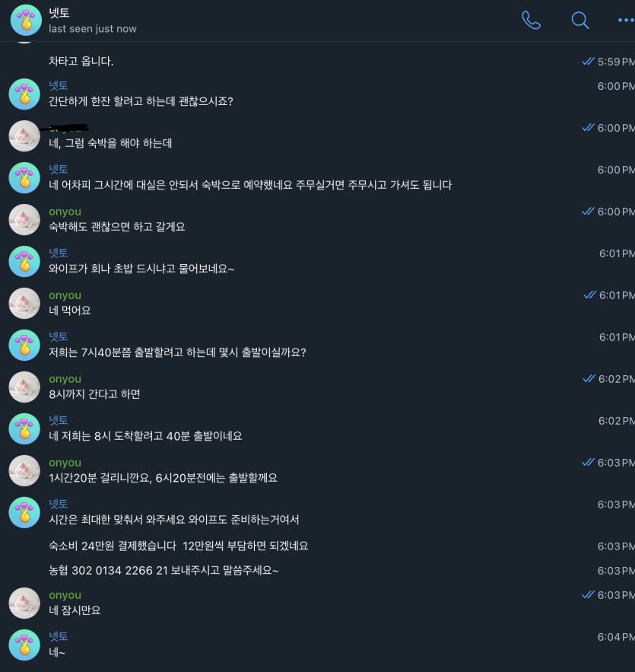
Task: Select the message 8시까지 간다고 하면
Action: tap(94, 394)
